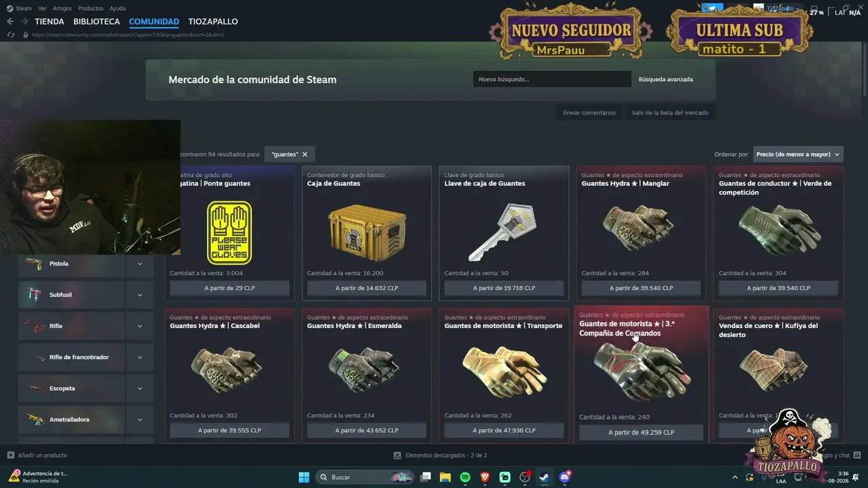Click Añadir un producto
The height and width of the screenshot is (488, 868).
(x=43, y=455)
